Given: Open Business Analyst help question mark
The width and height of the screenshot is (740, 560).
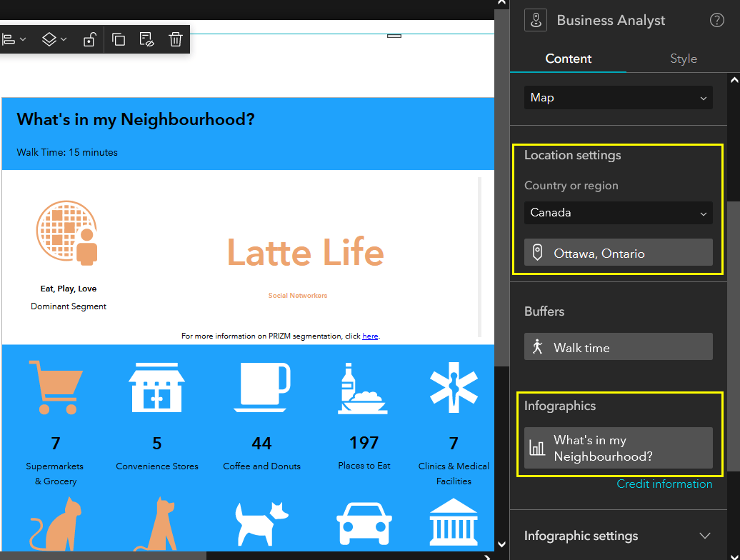Looking at the screenshot, I should [x=717, y=20].
